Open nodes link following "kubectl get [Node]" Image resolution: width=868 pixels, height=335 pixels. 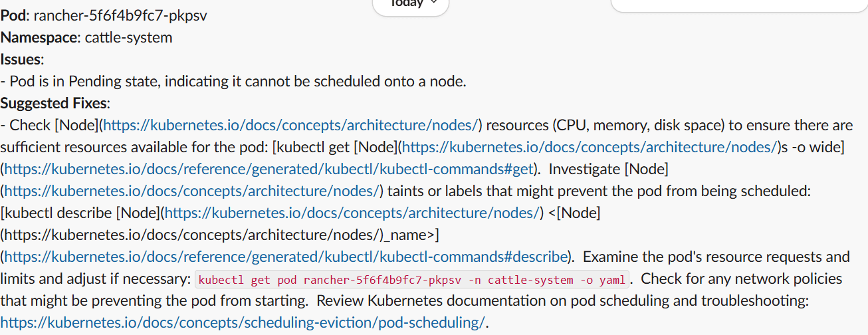tap(589, 147)
